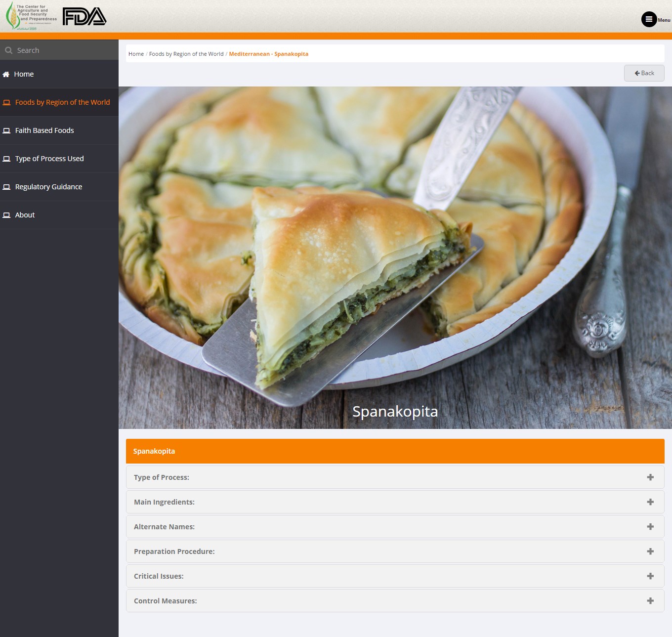Click the plus icon for Type of Process
This screenshot has height=637, width=672.
(650, 477)
